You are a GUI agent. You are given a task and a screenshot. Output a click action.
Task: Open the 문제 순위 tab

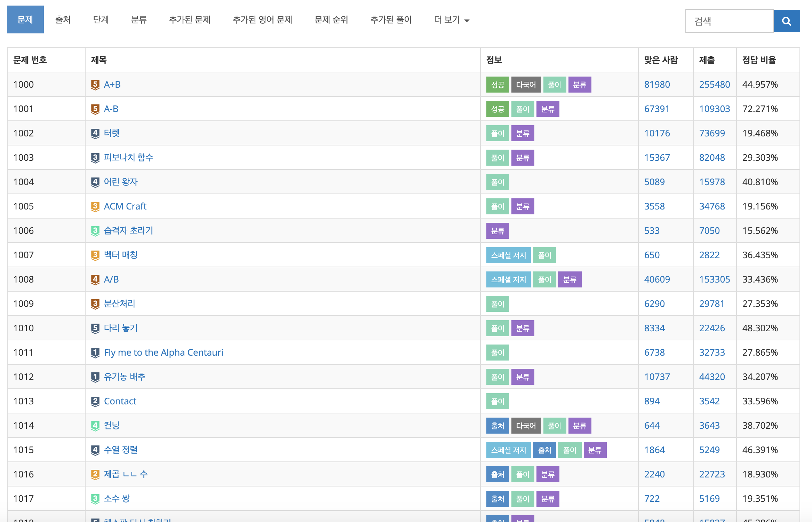331,20
